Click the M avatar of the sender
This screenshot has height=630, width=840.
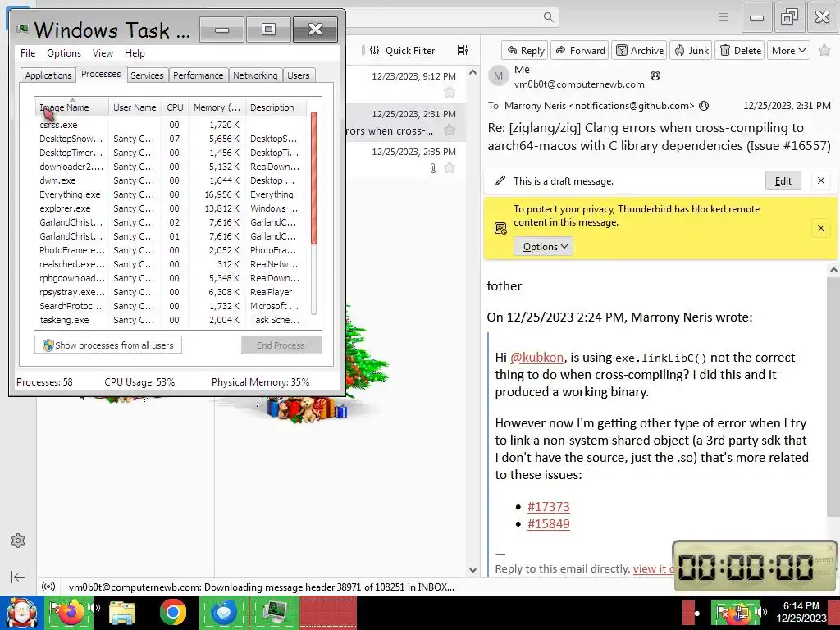(x=498, y=75)
